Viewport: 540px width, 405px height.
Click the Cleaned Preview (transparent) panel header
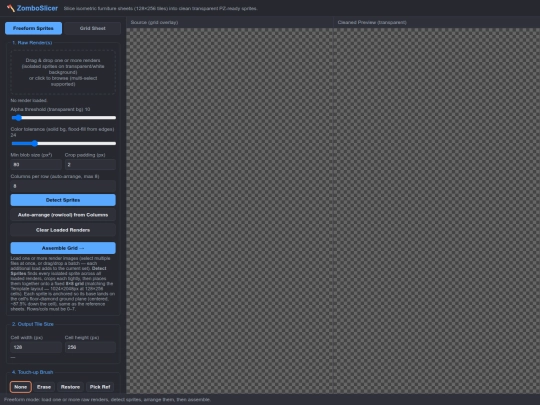[437, 22]
